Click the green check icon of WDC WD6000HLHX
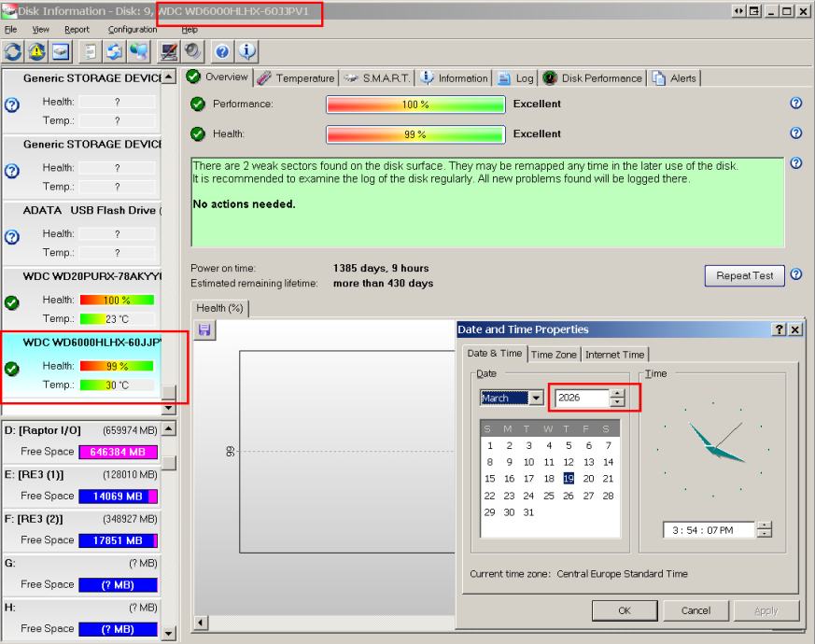The image size is (815, 644). point(12,369)
